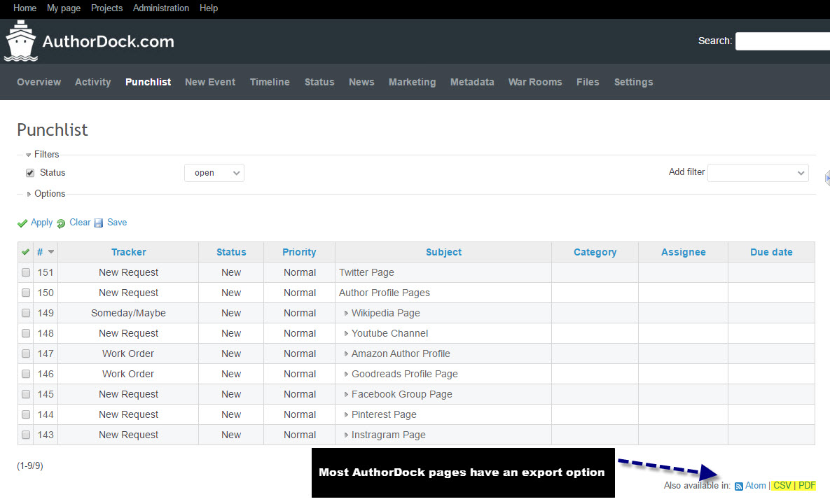
Task: Expand arrow beside Instragram Page
Action: click(346, 435)
